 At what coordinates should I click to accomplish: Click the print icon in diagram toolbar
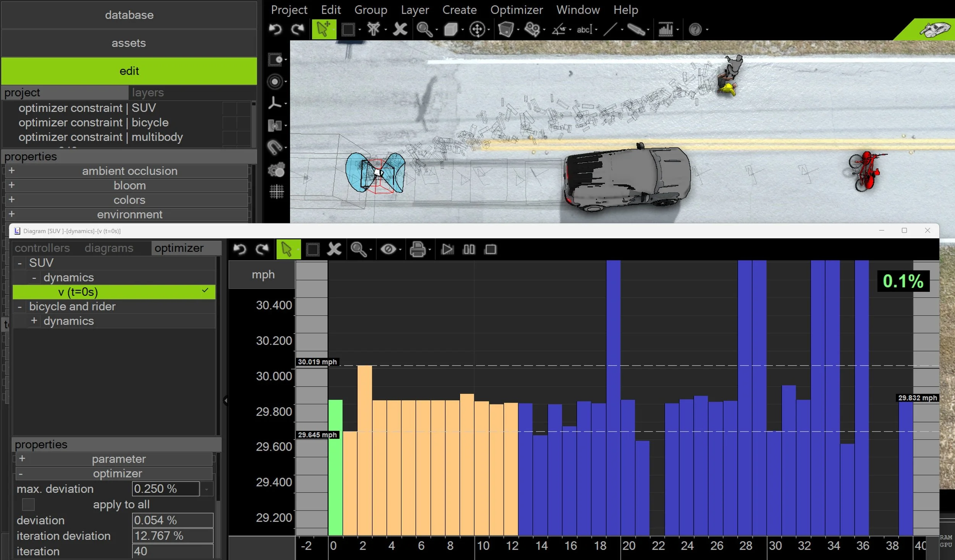click(x=417, y=249)
